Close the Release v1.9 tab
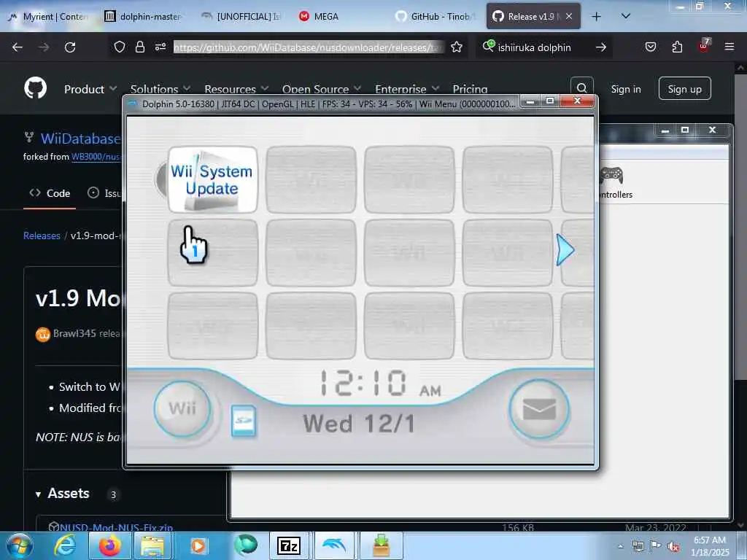Image resolution: width=747 pixels, height=560 pixels. 569,16
